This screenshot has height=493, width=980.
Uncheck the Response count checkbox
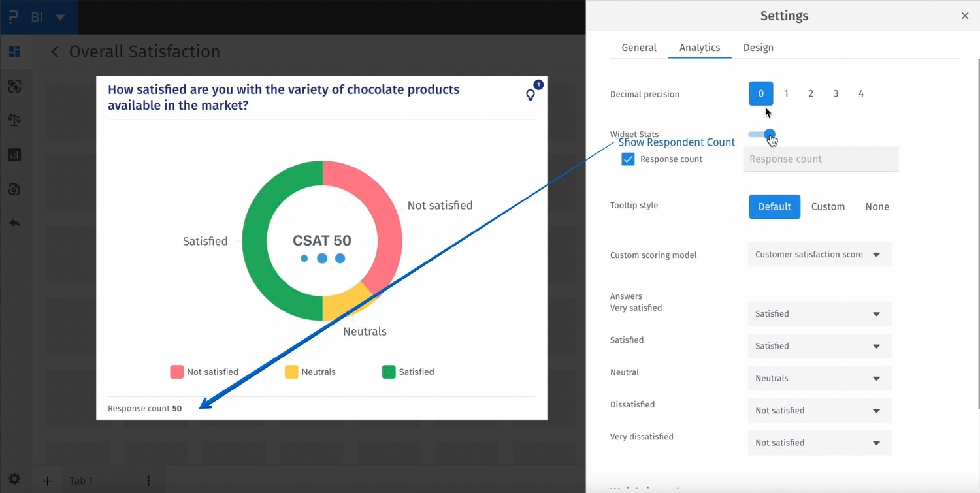click(628, 159)
